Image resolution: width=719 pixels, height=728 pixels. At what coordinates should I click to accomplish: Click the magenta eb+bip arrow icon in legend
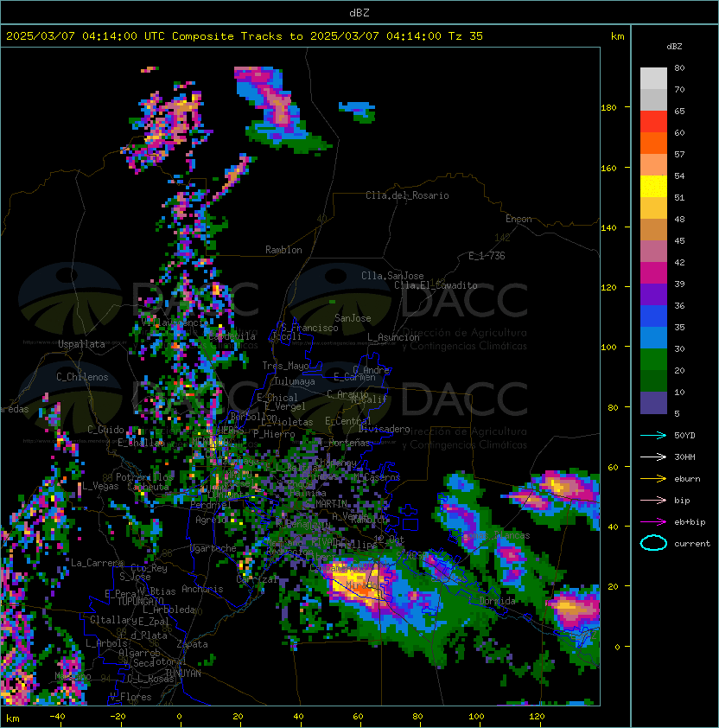[653, 522]
